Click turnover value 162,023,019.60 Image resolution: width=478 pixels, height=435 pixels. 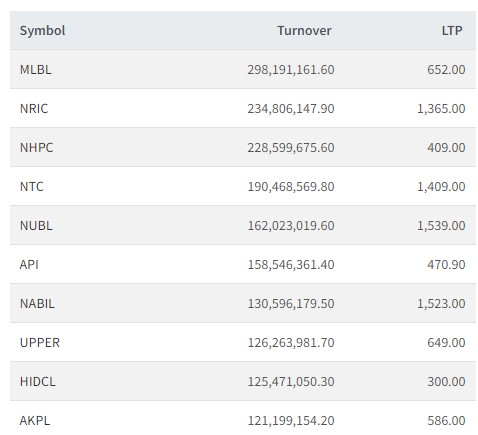pyautogui.click(x=291, y=226)
